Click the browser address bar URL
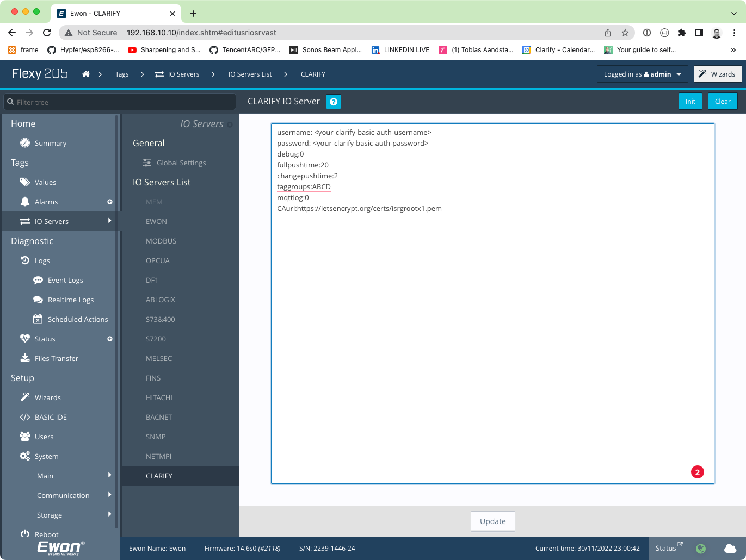This screenshot has height=560, width=746. [201, 33]
